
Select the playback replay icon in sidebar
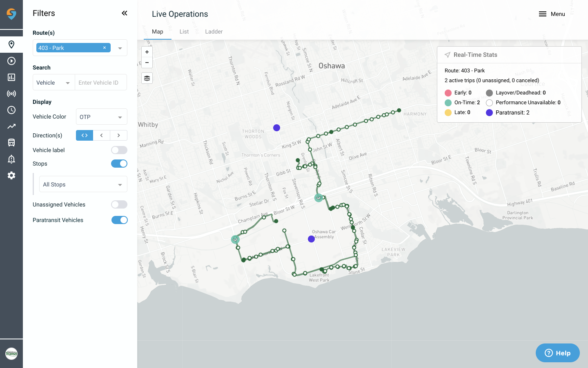11,61
